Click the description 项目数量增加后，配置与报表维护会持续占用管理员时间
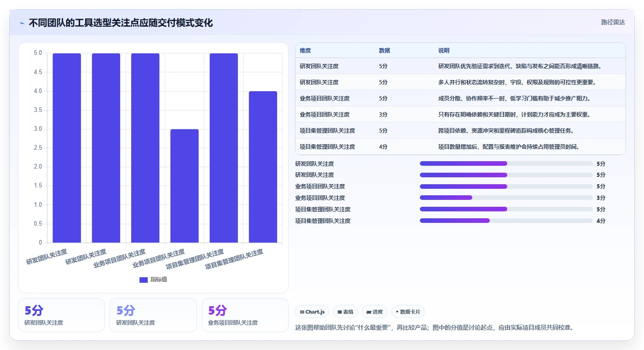This screenshot has width=644, height=350. point(509,147)
